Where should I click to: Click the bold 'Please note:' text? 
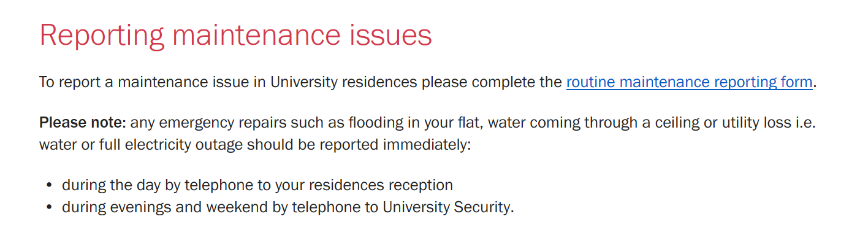tap(83, 123)
